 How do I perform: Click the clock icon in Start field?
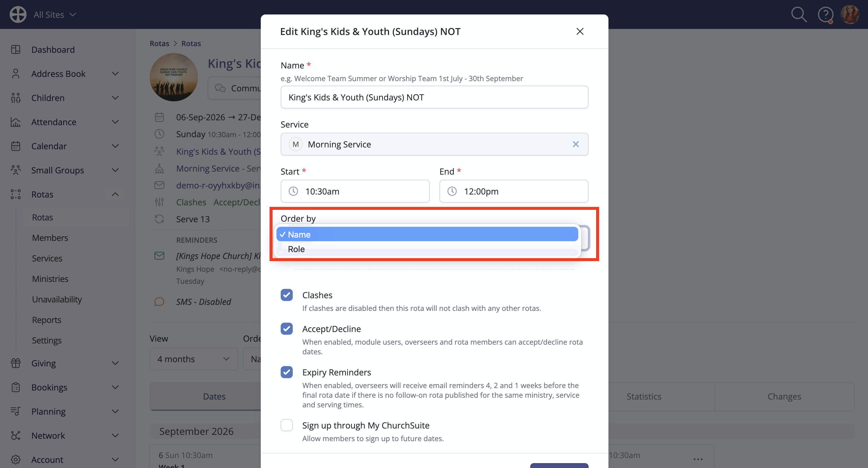click(x=293, y=191)
